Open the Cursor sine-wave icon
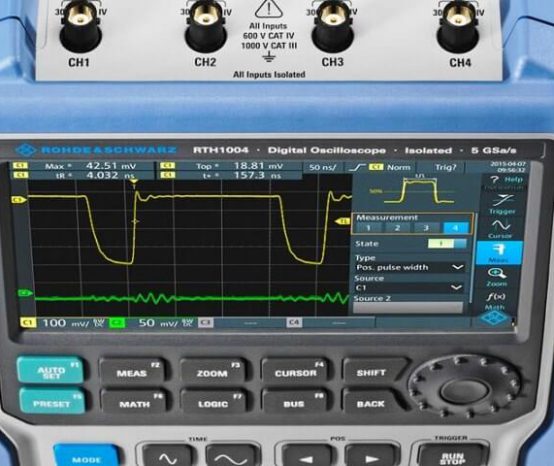The image size is (554, 466). tap(500, 228)
